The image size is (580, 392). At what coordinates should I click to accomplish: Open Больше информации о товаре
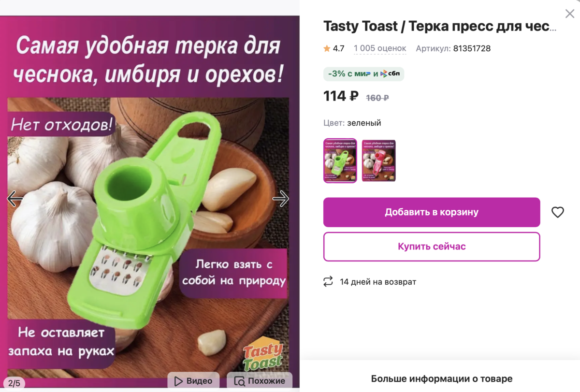[x=442, y=379]
